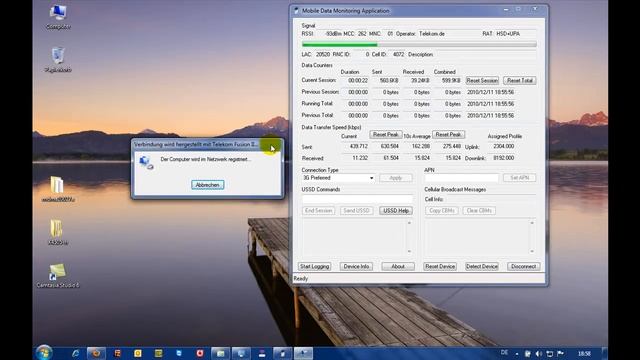Click Reset Peak beside Current column

coord(385,134)
